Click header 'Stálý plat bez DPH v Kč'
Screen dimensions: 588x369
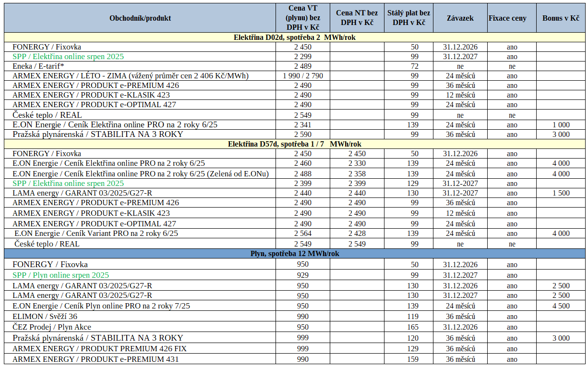(x=408, y=18)
